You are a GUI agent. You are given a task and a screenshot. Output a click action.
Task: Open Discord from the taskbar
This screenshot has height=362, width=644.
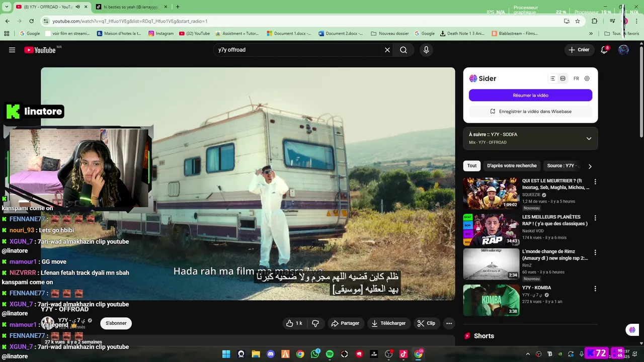271,354
